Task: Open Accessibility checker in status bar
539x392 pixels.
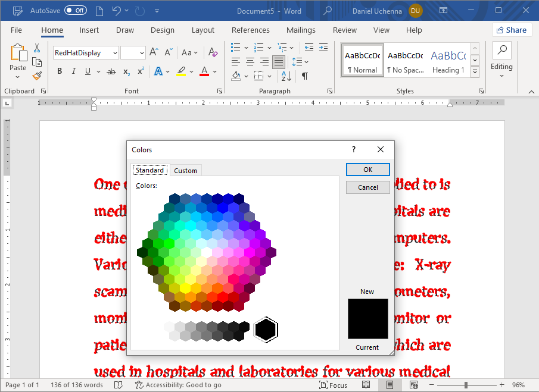Action: pyautogui.click(x=178, y=385)
